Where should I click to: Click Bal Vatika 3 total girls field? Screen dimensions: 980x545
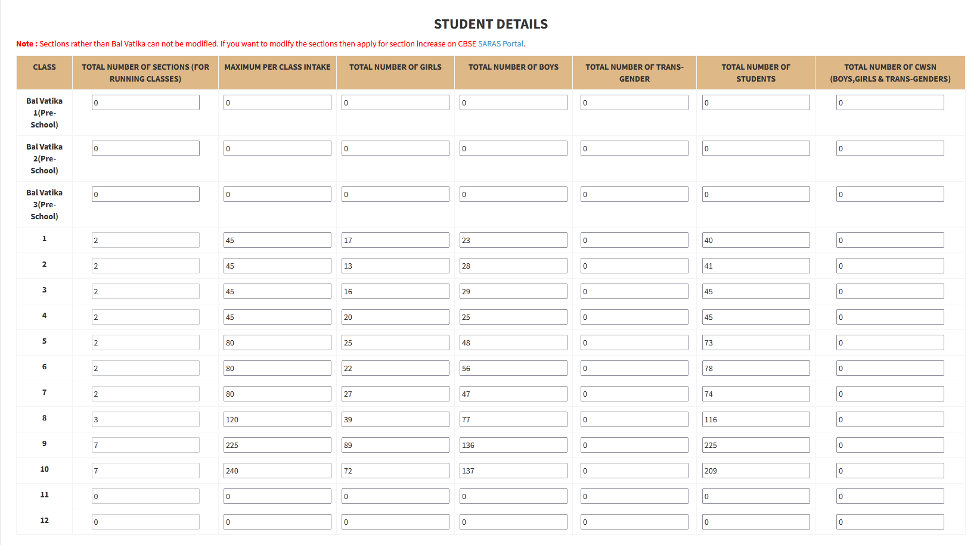[395, 194]
